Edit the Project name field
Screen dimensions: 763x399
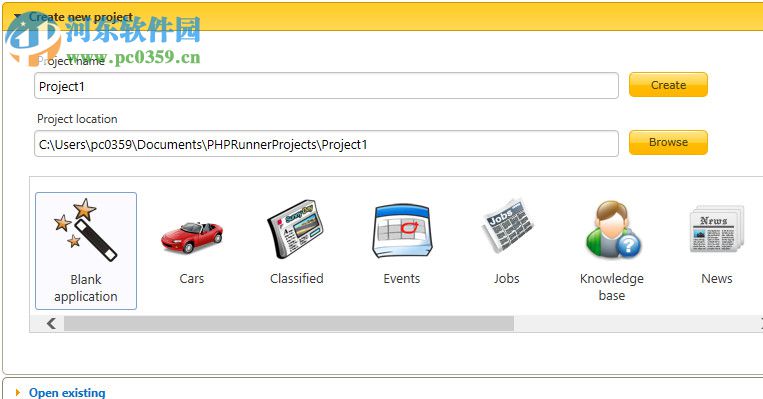point(327,86)
